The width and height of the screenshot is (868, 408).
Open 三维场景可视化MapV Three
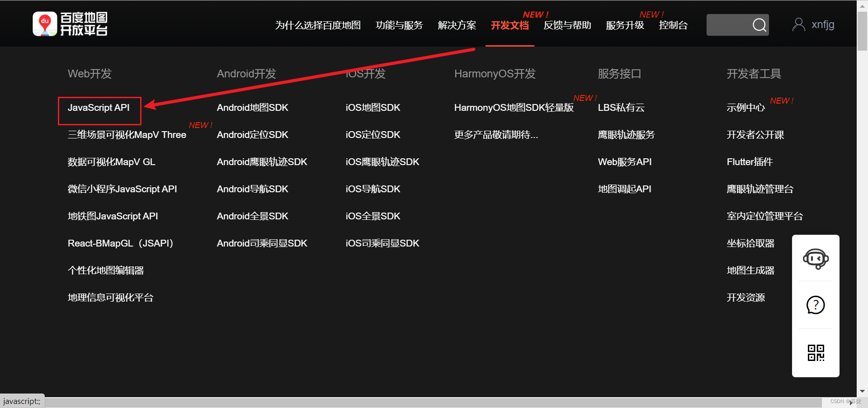[127, 135]
